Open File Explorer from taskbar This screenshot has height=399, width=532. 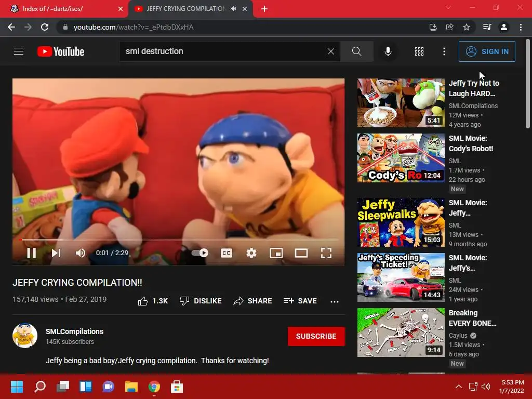coord(131,387)
